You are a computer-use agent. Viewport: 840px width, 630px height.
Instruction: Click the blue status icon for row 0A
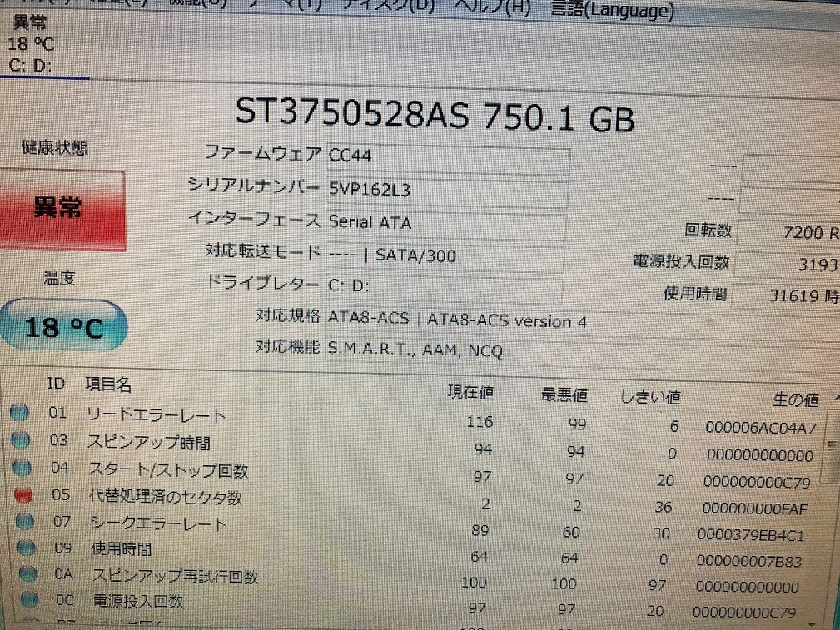tap(27, 573)
